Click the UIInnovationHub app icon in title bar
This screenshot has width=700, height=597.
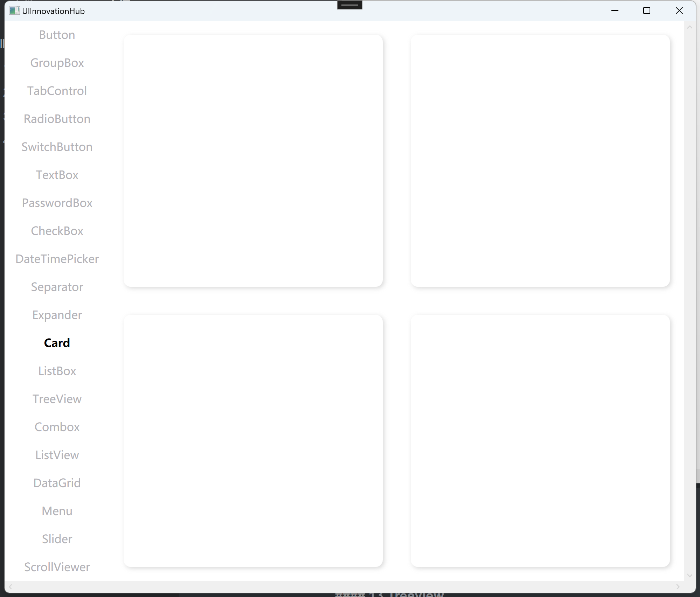[x=14, y=11]
